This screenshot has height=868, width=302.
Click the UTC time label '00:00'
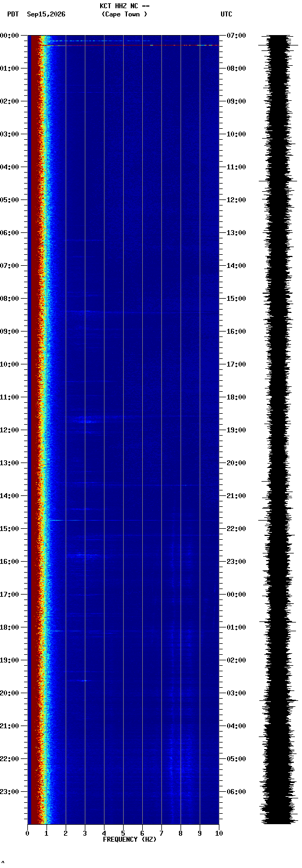(x=236, y=595)
